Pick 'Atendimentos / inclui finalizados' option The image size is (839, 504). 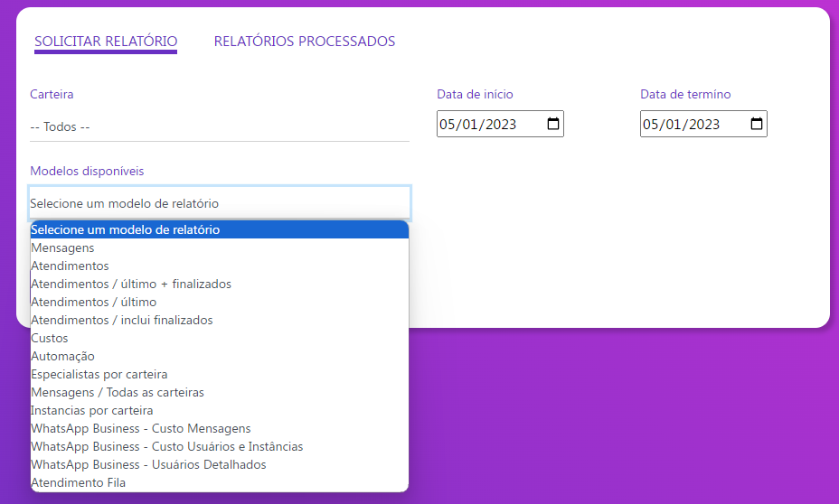coord(220,320)
